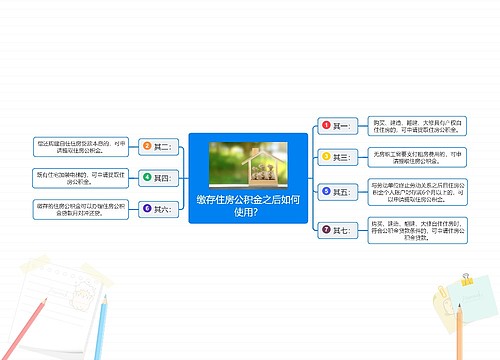Select the detail text box beside 其二
The width and height of the screenshot is (500, 360).
(81, 147)
